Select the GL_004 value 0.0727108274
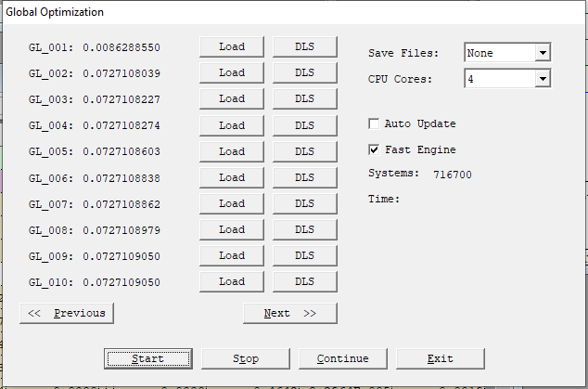 coord(121,125)
